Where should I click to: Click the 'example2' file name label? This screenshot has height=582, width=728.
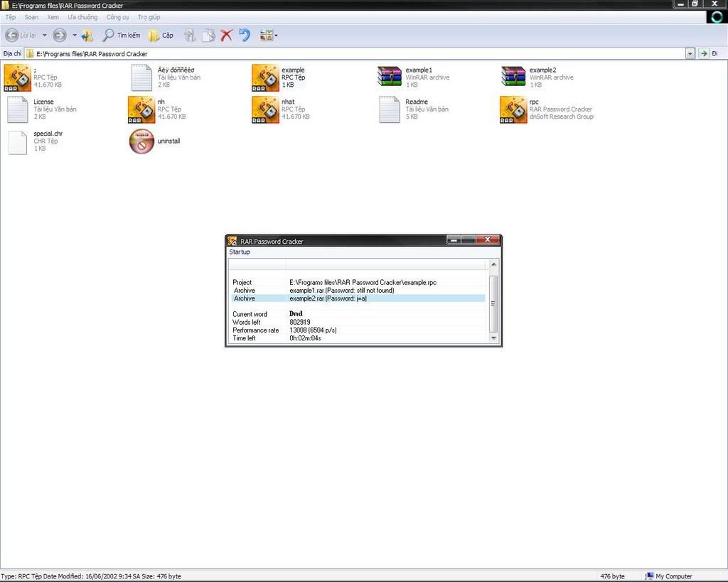pyautogui.click(x=542, y=70)
